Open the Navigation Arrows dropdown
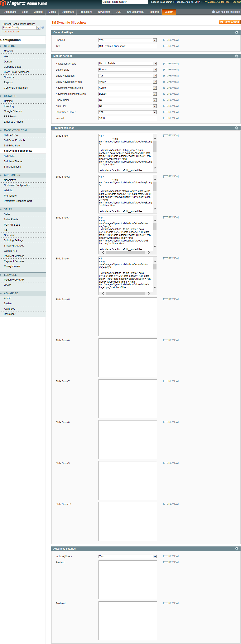 (x=128, y=64)
